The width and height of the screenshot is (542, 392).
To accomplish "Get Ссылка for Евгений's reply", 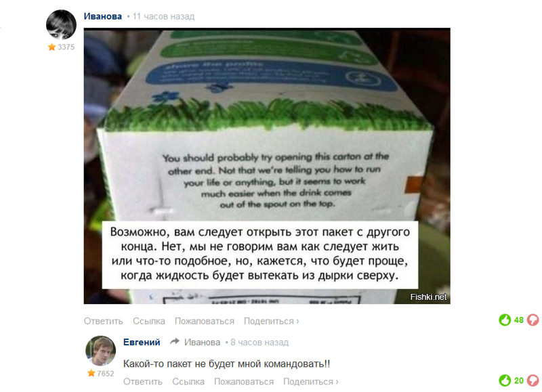I will [x=188, y=382].
